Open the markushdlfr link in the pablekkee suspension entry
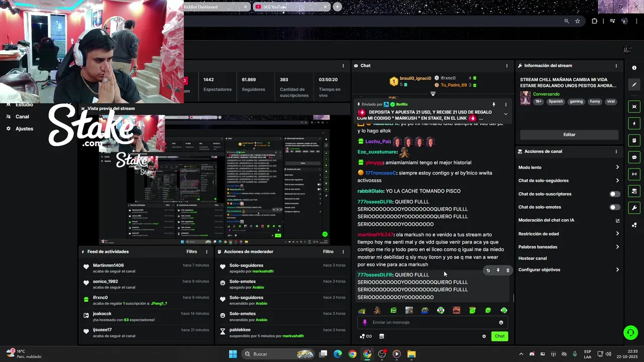 click(293, 336)
